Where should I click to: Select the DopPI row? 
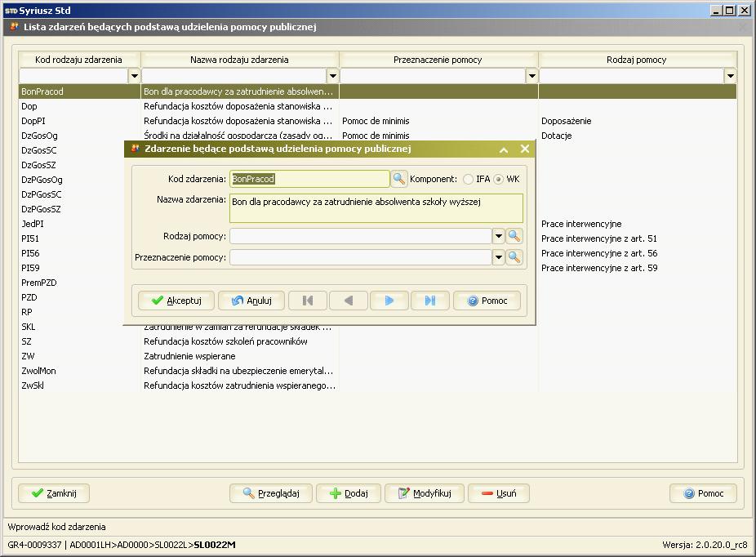(x=377, y=121)
